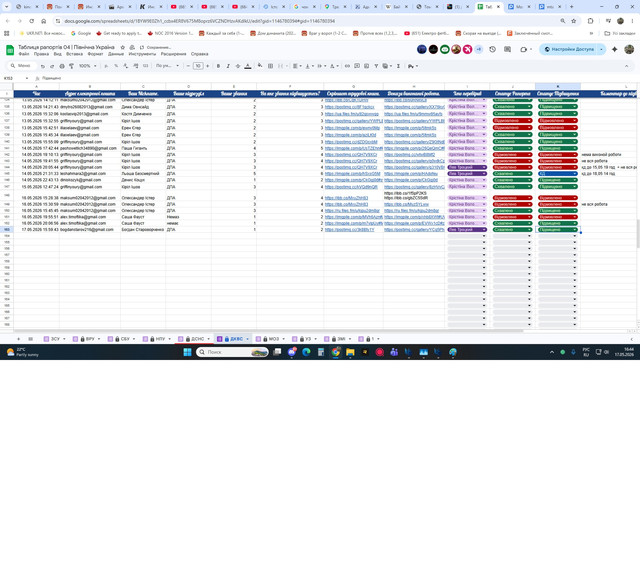Click the create filter funnel icon

376,66
